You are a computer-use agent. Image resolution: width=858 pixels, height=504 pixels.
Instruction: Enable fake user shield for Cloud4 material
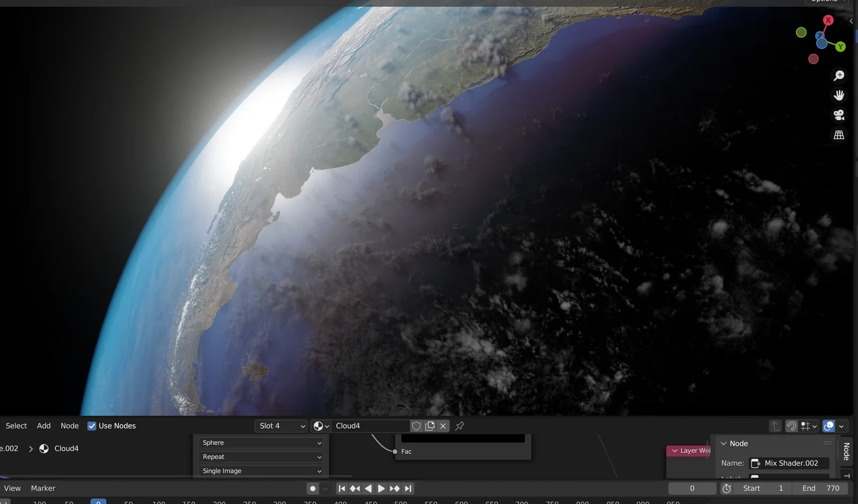[x=416, y=426]
